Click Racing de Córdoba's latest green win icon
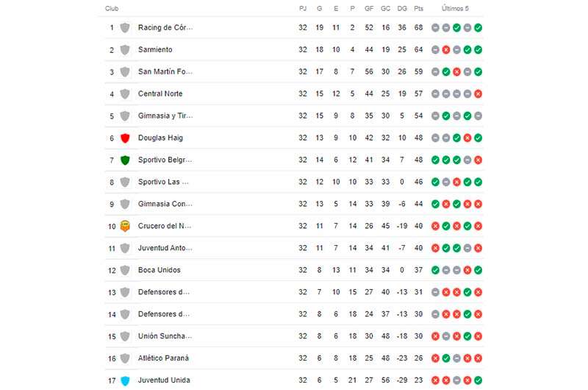 [478, 28]
